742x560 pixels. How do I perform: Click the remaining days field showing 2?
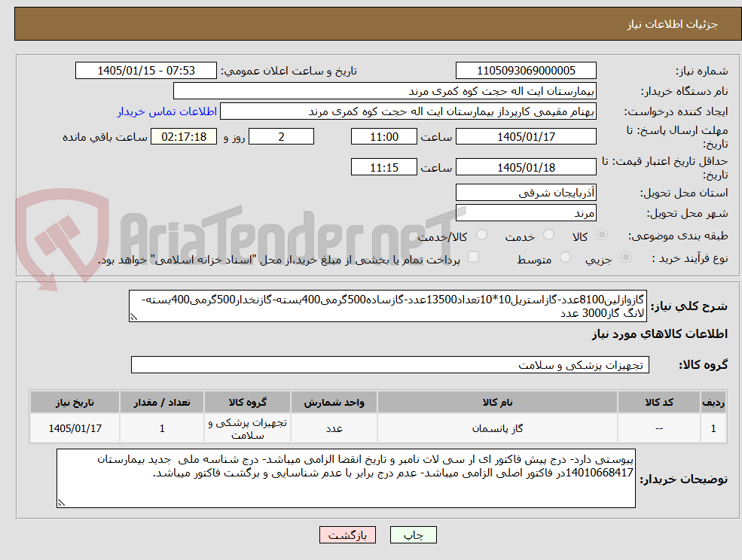pyautogui.click(x=281, y=137)
